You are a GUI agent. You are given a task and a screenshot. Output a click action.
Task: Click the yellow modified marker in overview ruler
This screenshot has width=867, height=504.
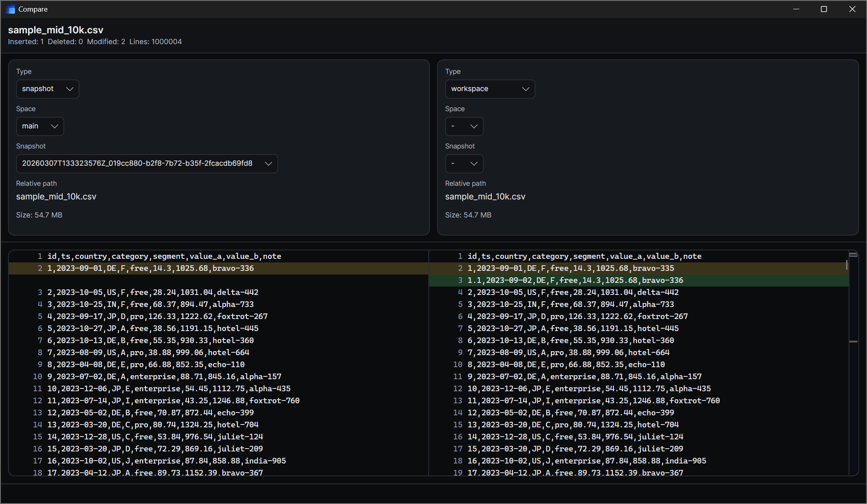(x=853, y=341)
